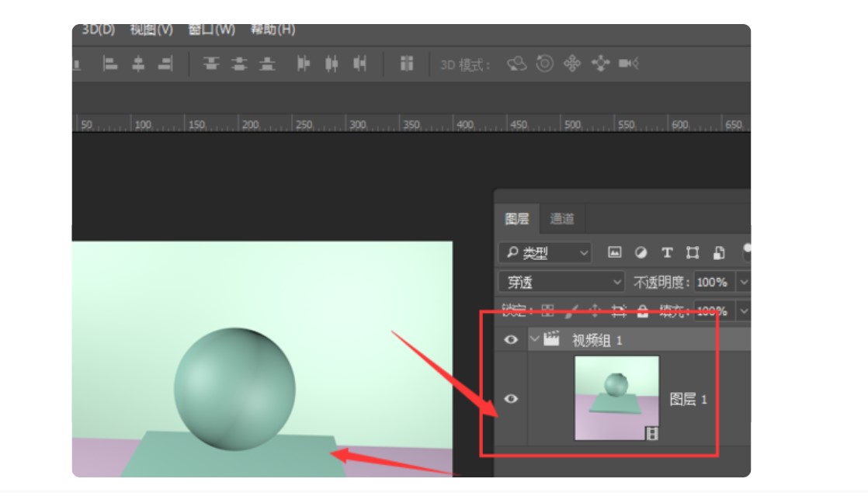
Task: Click the sphere on the canvas
Action: coord(234,388)
